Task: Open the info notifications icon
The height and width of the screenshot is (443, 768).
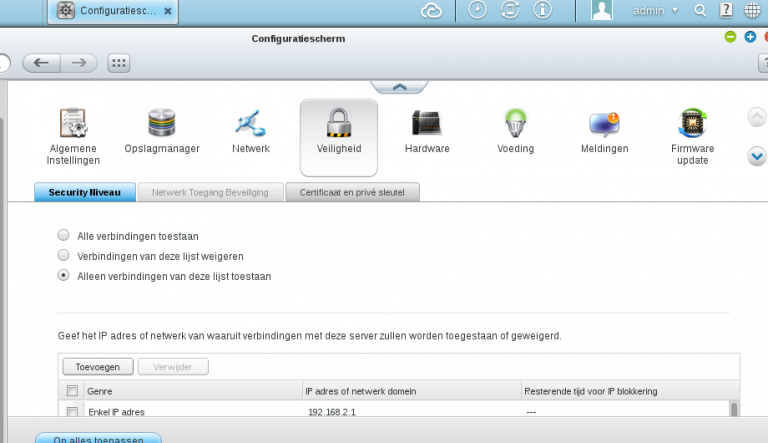Action: coord(542,10)
